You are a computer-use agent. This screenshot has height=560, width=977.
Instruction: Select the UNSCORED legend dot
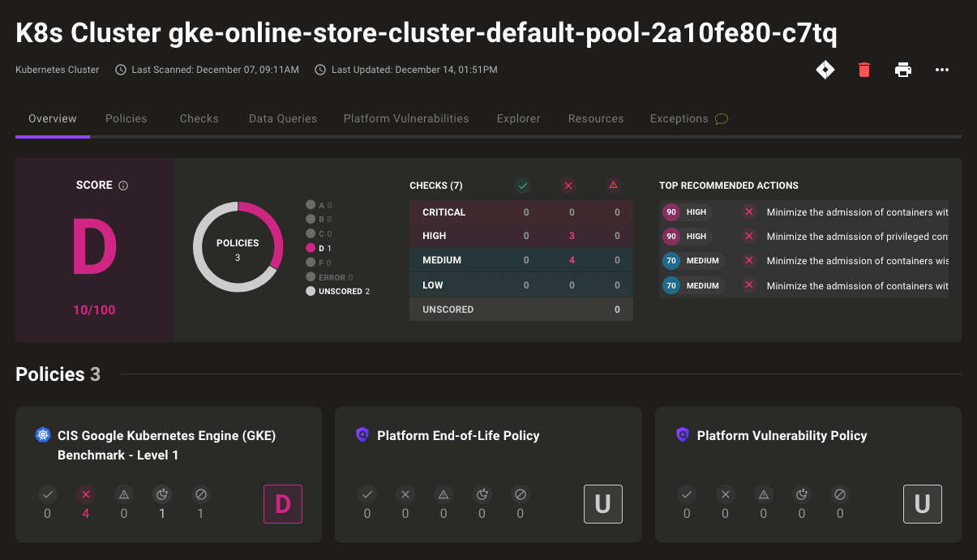pyautogui.click(x=311, y=291)
